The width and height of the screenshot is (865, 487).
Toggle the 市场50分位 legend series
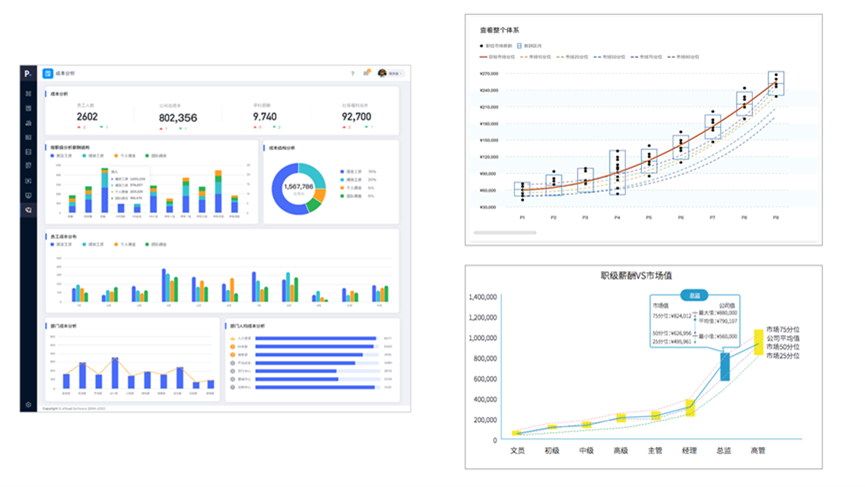[x=608, y=58]
